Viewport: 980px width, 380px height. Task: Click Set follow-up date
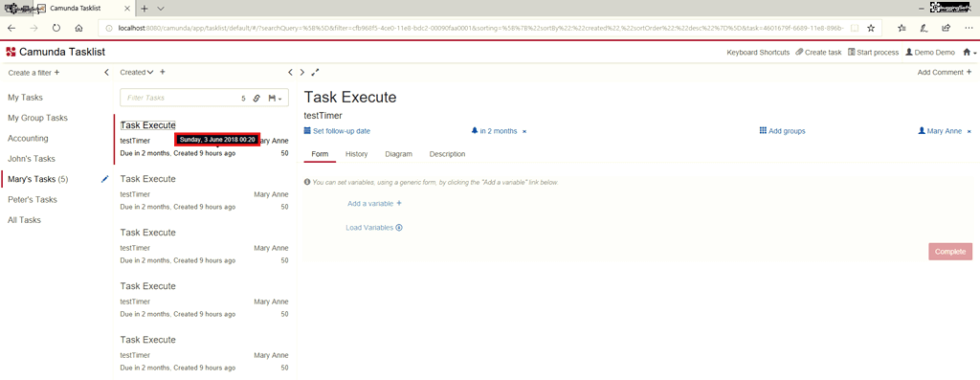(x=337, y=131)
